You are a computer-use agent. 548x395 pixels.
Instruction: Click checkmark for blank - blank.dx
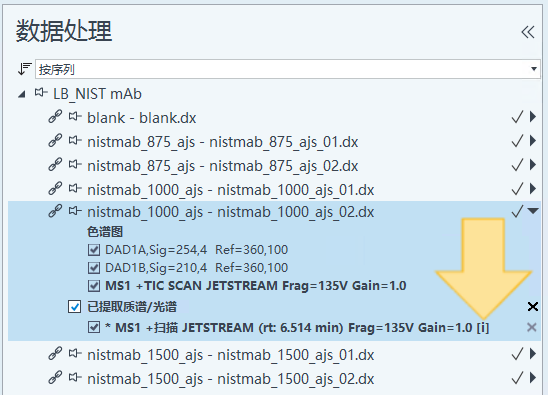click(x=517, y=117)
